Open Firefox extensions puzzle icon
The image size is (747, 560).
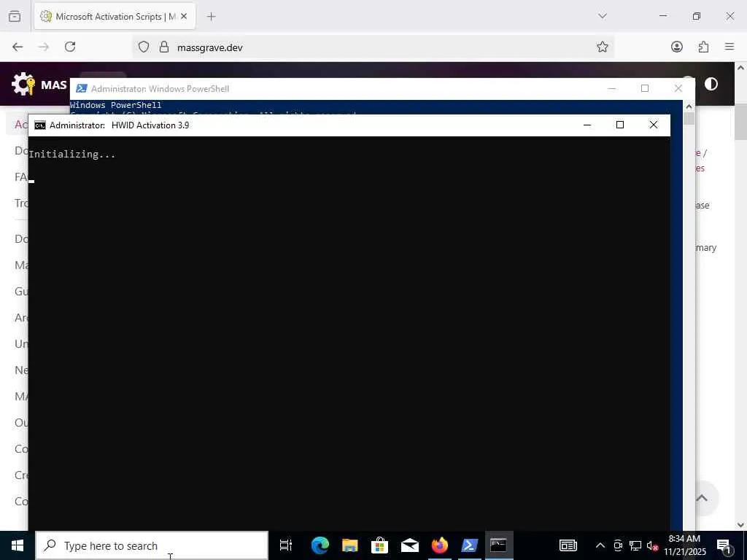[x=703, y=47]
